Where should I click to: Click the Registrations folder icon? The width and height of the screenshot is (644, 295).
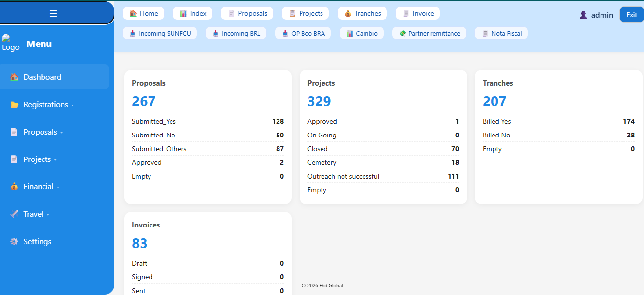14,105
